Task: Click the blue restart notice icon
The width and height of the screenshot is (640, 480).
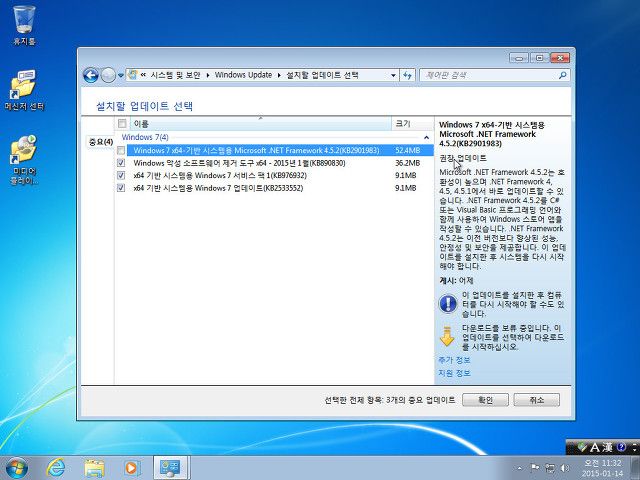Action: tap(448, 304)
